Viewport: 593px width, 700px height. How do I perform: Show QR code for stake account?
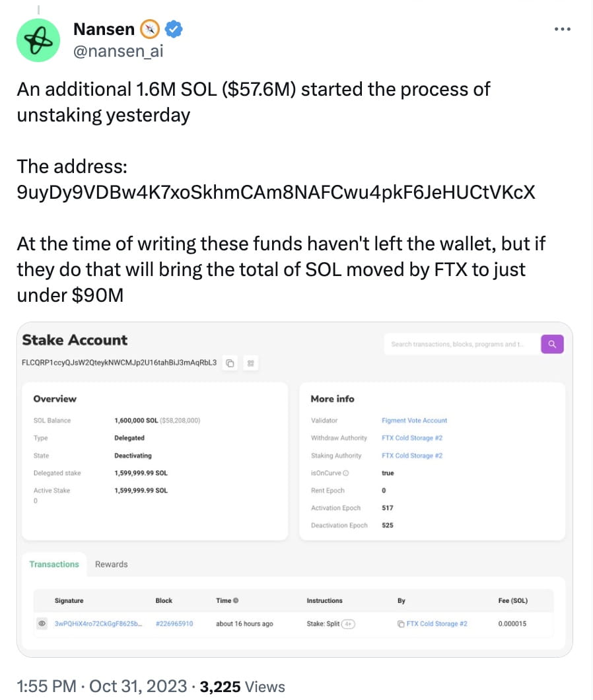pos(250,363)
